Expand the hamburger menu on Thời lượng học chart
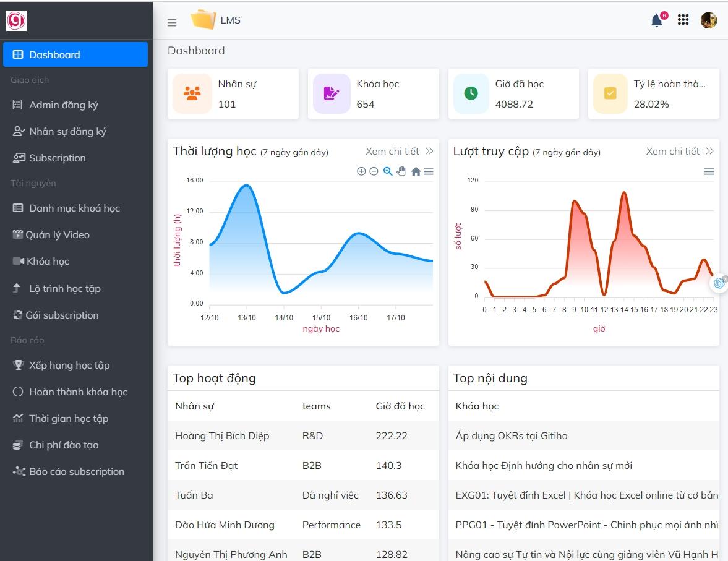The height and width of the screenshot is (561, 728). tap(429, 171)
